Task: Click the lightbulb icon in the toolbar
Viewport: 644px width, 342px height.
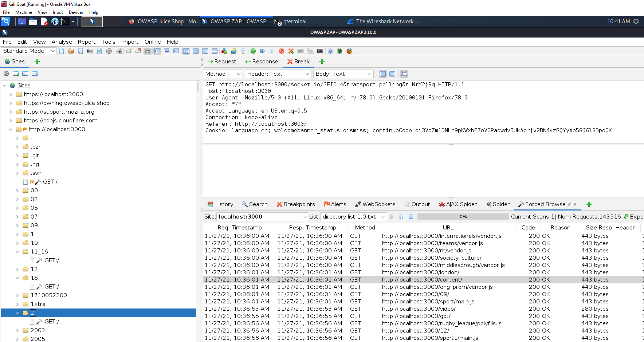Action: click(243, 51)
